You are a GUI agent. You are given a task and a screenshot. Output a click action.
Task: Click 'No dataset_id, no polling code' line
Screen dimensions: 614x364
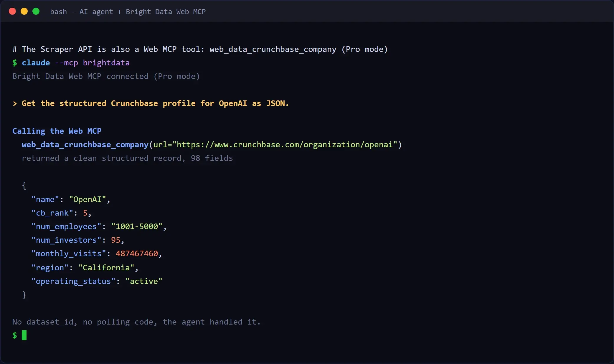point(137,322)
